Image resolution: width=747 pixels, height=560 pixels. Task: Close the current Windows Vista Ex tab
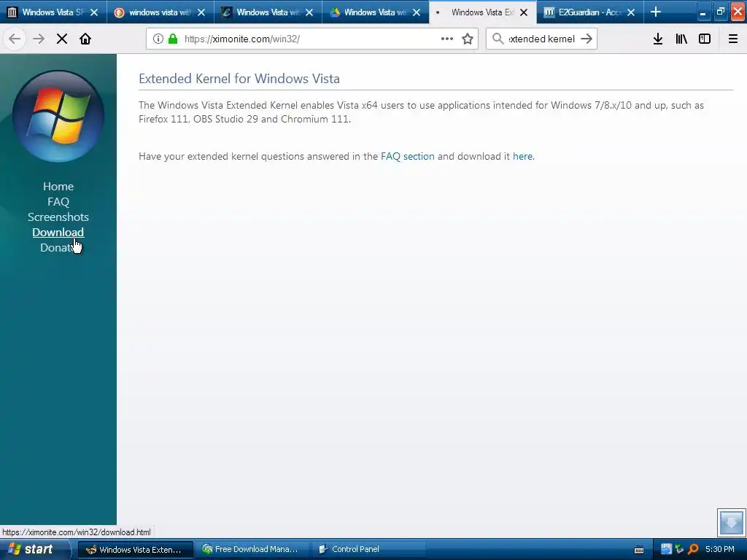pos(524,12)
